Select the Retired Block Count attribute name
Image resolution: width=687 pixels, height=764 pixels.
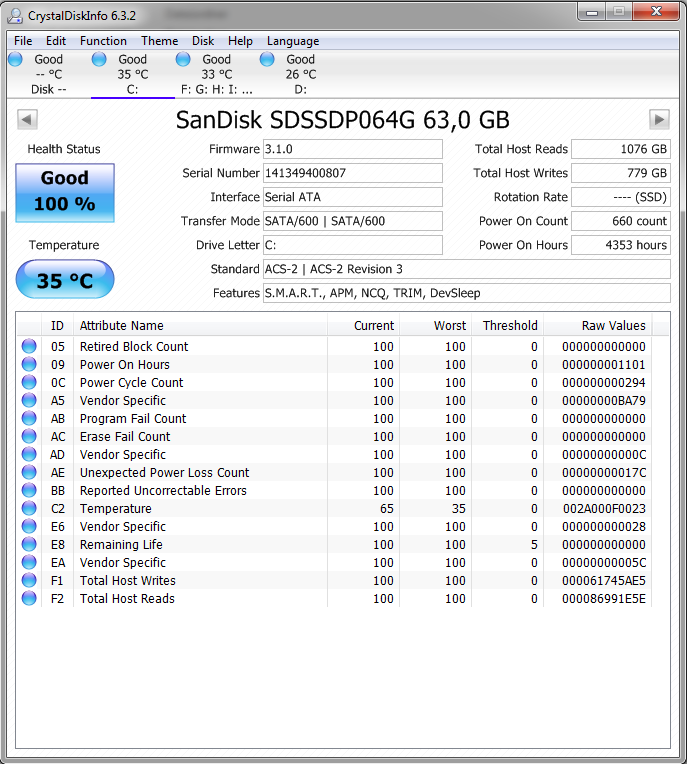[134, 346]
